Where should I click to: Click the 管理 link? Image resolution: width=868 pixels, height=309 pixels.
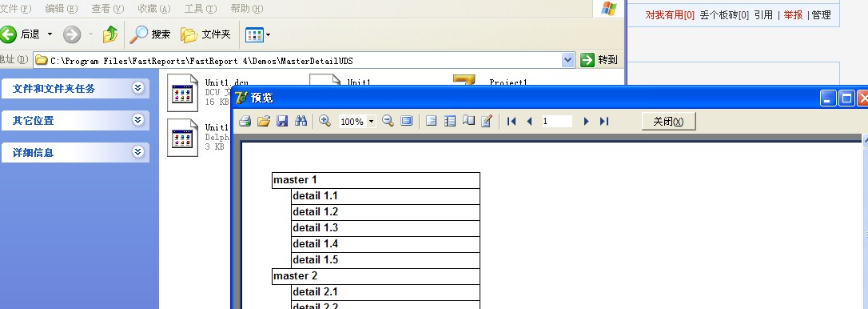tap(821, 15)
